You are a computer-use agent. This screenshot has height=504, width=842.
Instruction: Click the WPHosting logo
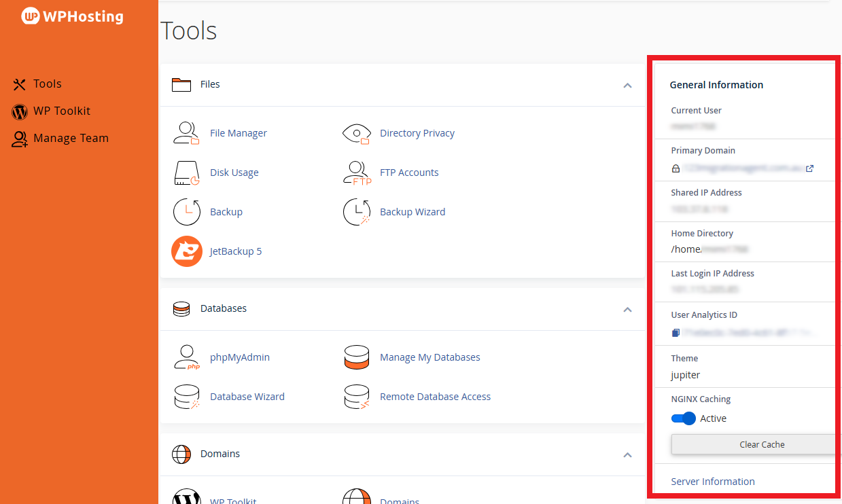(x=73, y=16)
